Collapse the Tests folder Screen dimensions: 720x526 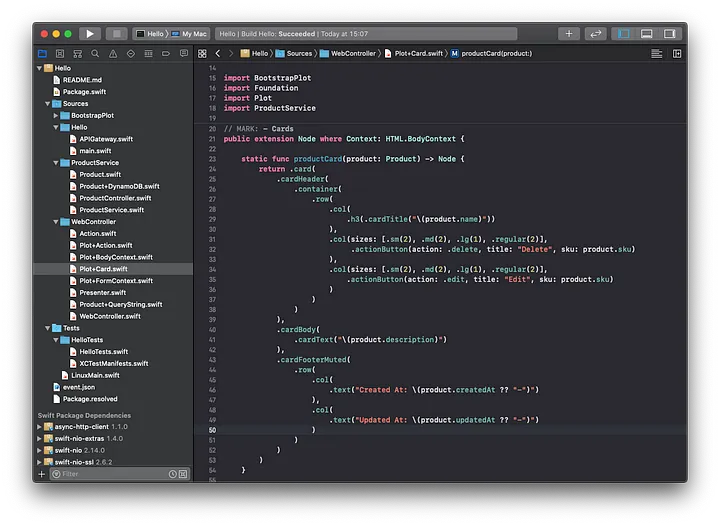(x=48, y=328)
